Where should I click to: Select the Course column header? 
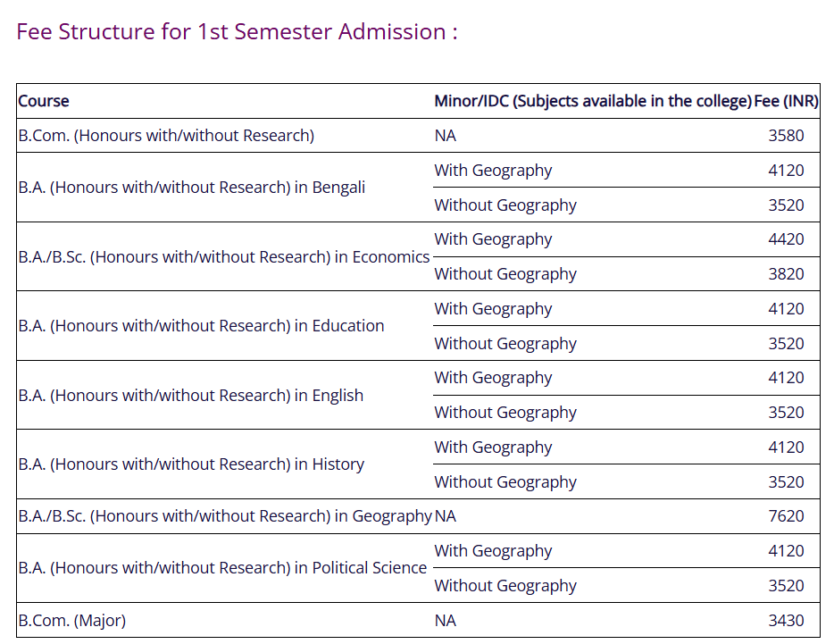44,101
